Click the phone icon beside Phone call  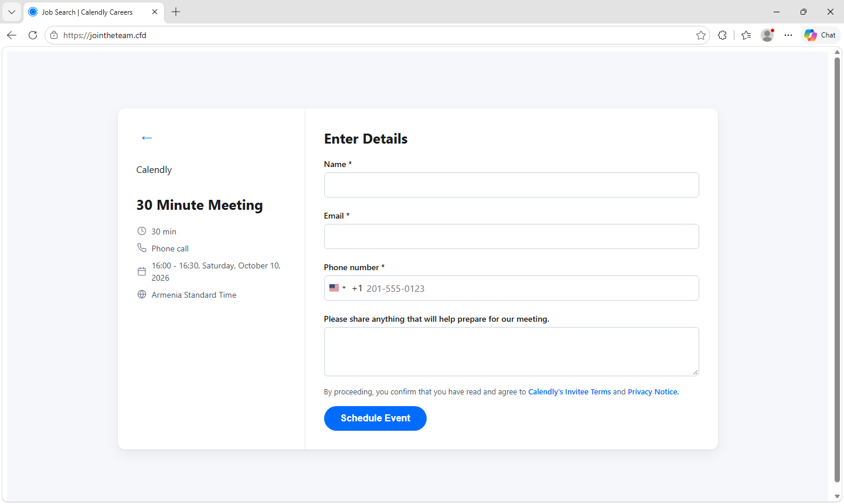pos(142,248)
